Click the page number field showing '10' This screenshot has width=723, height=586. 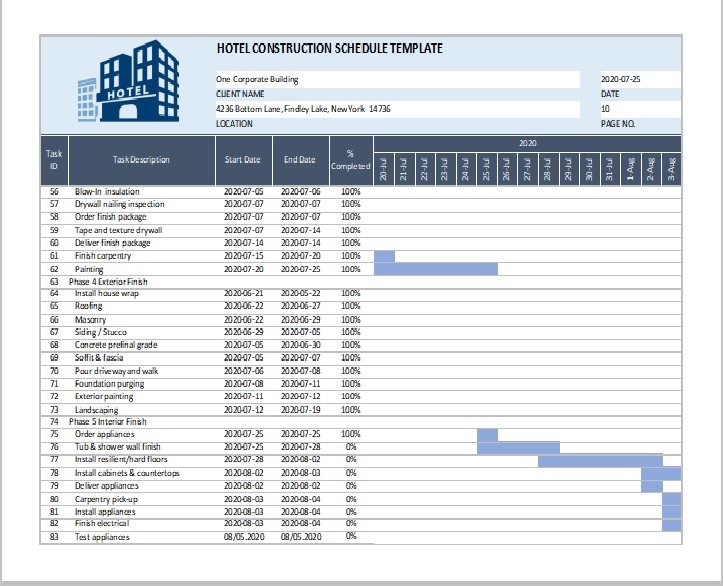[x=640, y=109]
